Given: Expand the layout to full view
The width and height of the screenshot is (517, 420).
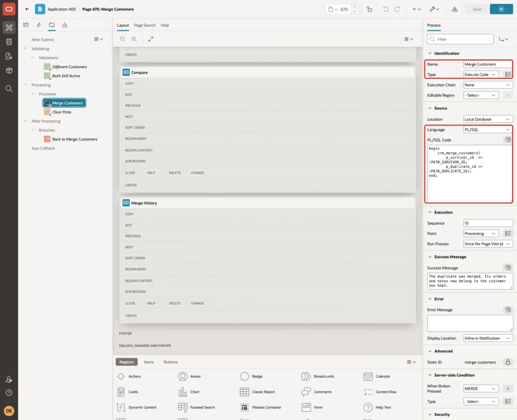Looking at the screenshot, I should pyautogui.click(x=150, y=39).
